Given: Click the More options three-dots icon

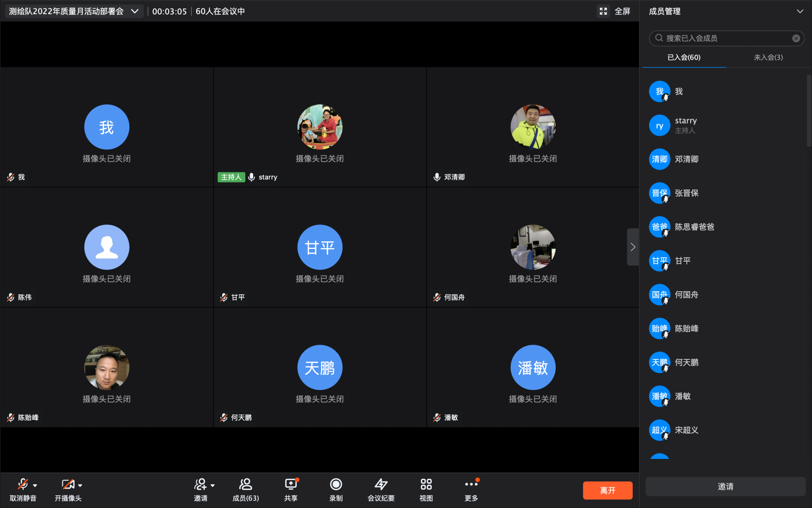Looking at the screenshot, I should pyautogui.click(x=471, y=485).
